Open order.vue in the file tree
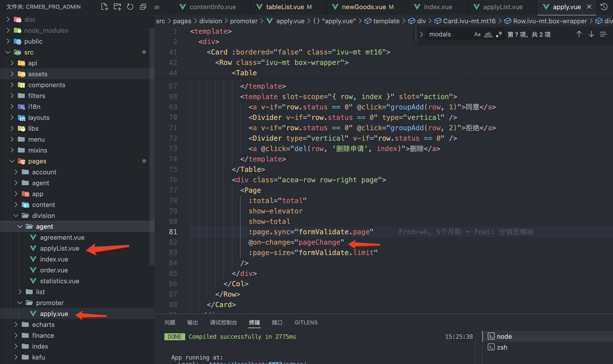The width and height of the screenshot is (613, 364). click(x=54, y=270)
